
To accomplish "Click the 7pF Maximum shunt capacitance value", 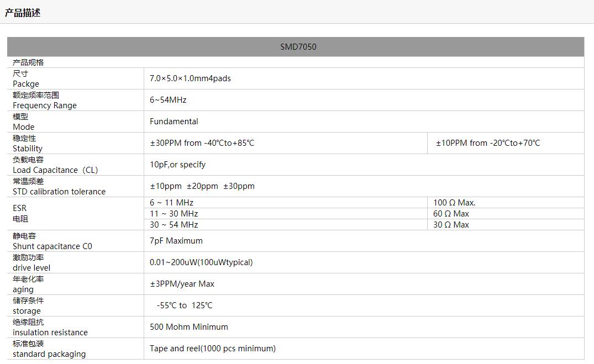I will pos(176,241).
